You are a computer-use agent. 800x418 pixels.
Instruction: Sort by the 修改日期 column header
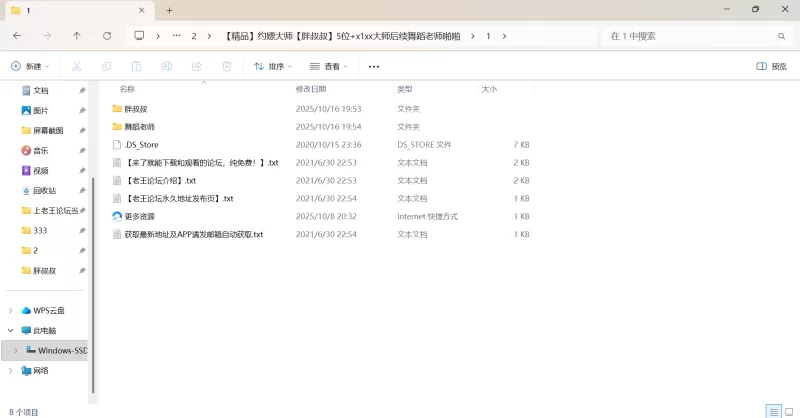[310, 89]
